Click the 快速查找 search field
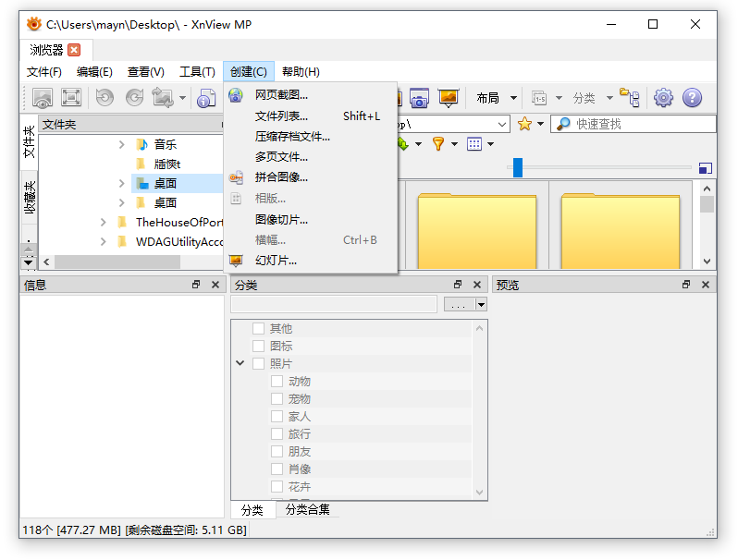738x560 pixels. tap(633, 124)
